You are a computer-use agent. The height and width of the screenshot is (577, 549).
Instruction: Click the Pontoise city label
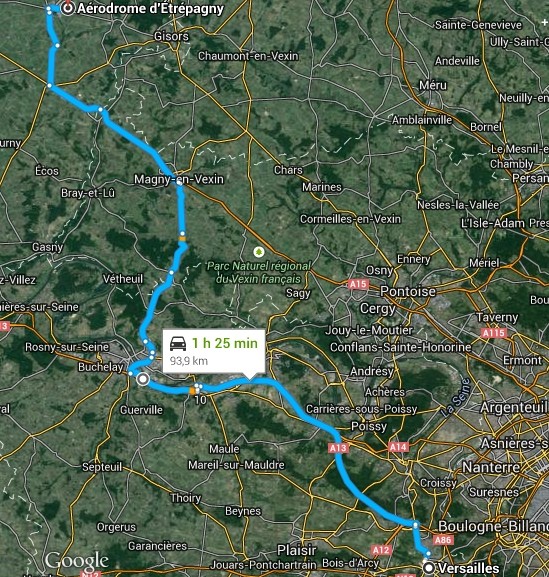pyautogui.click(x=408, y=291)
